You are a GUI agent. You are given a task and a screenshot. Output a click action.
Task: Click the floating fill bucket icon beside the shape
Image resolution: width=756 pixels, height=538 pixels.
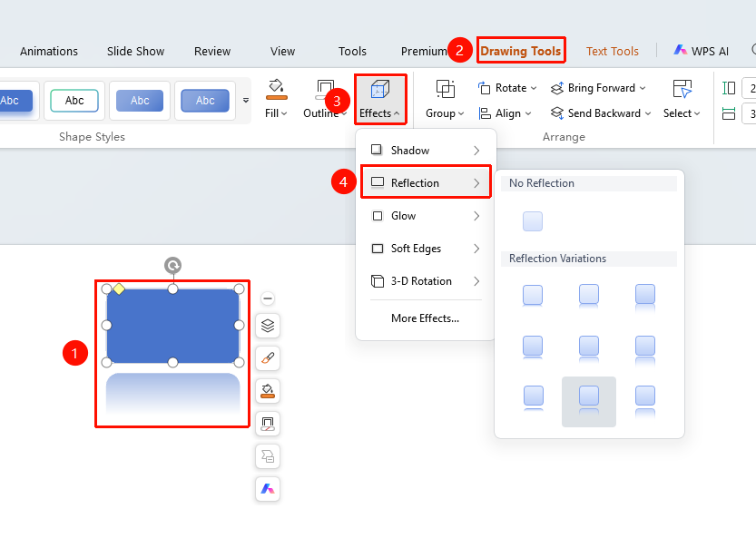[268, 391]
